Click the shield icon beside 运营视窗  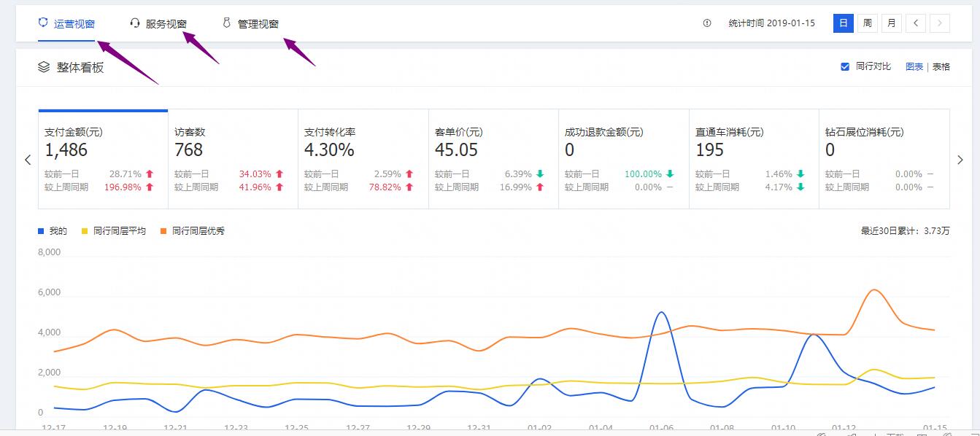(43, 23)
